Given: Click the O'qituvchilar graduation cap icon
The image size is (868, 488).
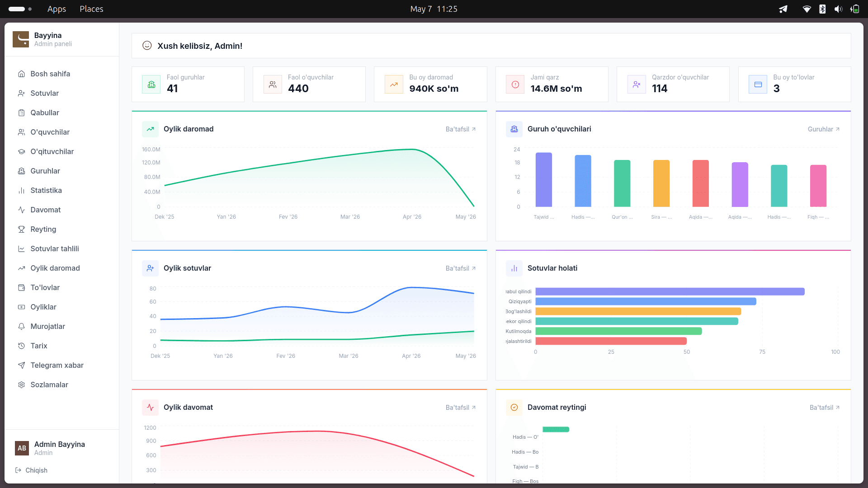Looking at the screenshot, I should [21, 151].
